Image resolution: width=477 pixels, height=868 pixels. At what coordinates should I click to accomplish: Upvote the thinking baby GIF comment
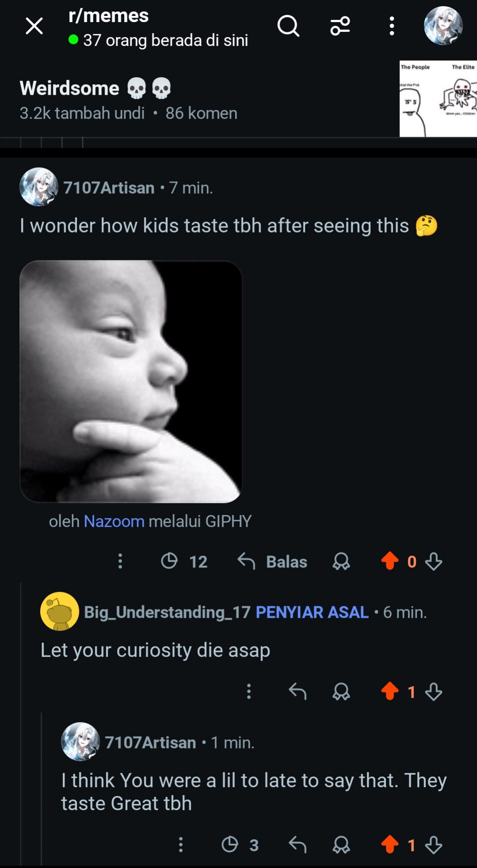pos(390,561)
